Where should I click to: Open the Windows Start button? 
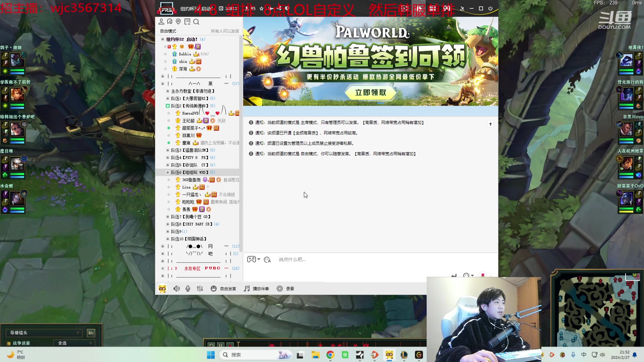click(x=211, y=355)
